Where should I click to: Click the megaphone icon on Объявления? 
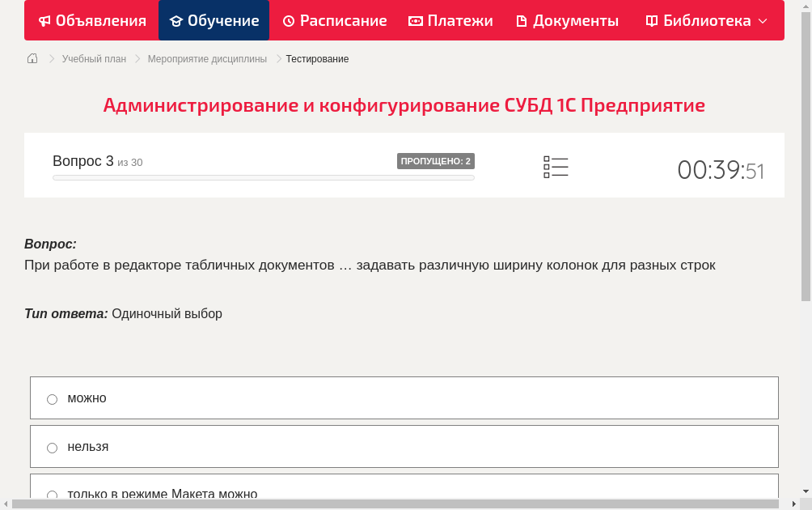[x=44, y=20]
